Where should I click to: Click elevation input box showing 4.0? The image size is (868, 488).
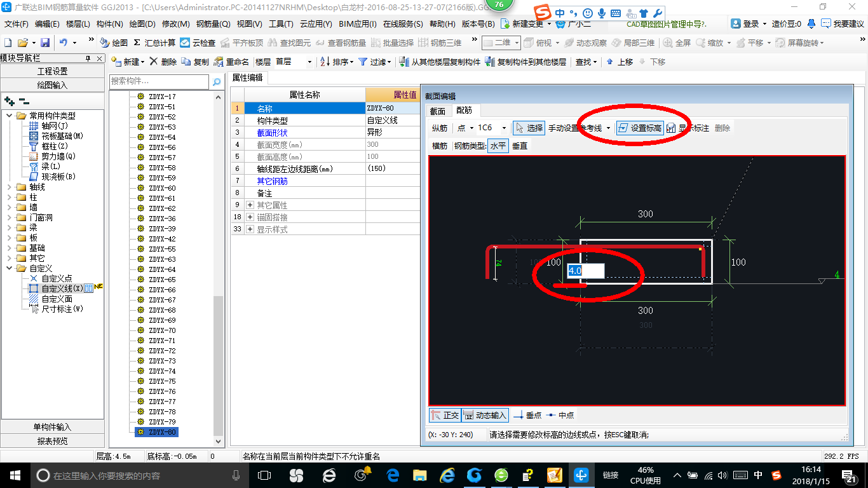pos(586,271)
